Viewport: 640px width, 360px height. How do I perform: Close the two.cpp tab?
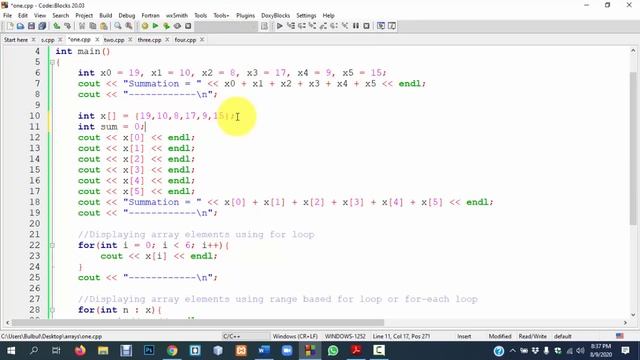(x=130, y=40)
